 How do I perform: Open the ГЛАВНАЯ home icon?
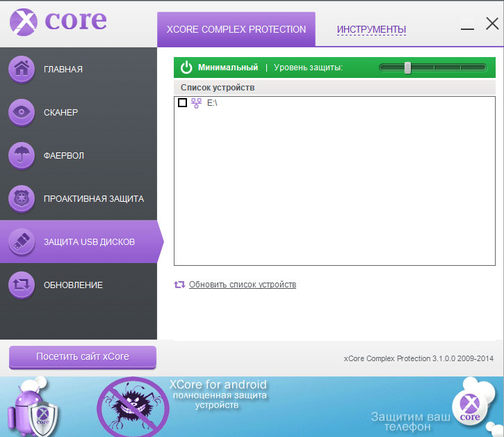pos(22,69)
